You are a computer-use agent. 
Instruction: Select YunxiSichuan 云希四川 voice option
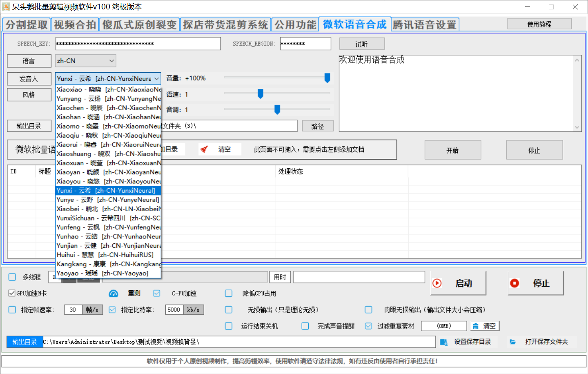point(108,218)
